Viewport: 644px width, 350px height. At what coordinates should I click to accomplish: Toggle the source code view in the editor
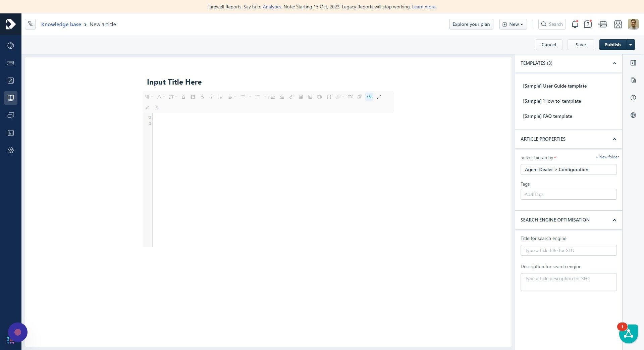tap(369, 97)
